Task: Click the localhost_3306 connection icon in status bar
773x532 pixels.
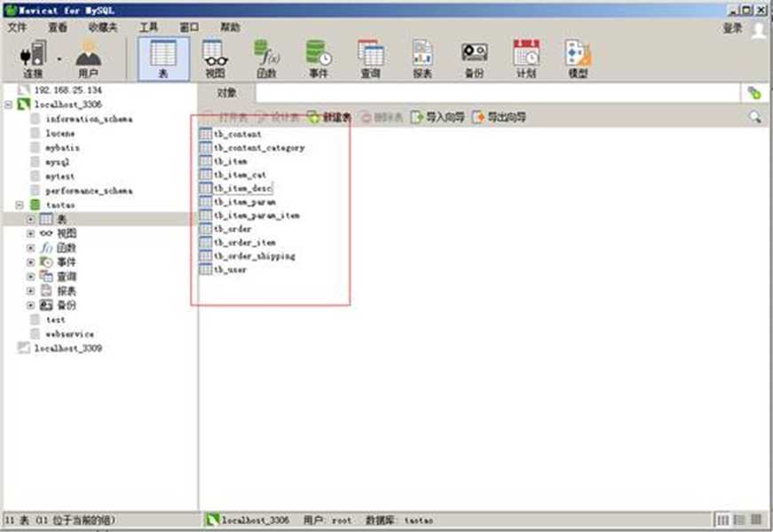Action: pos(212,520)
